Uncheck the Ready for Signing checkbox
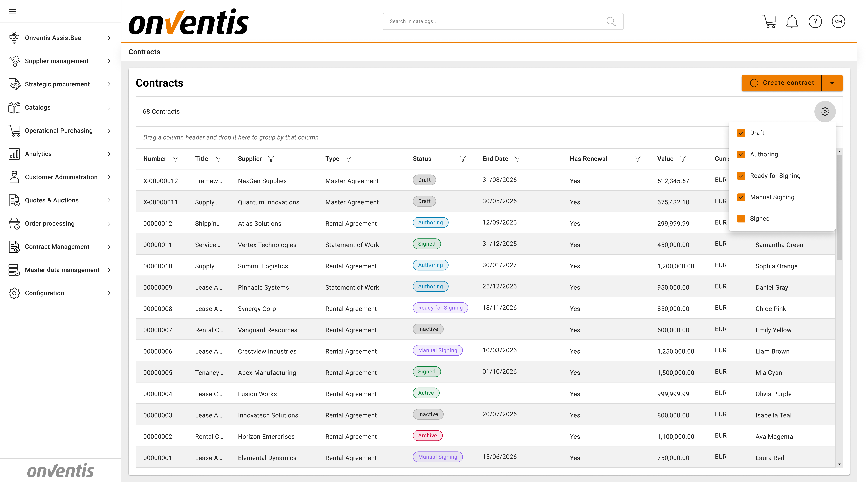Screen dimensions: 868x482 click(x=741, y=176)
